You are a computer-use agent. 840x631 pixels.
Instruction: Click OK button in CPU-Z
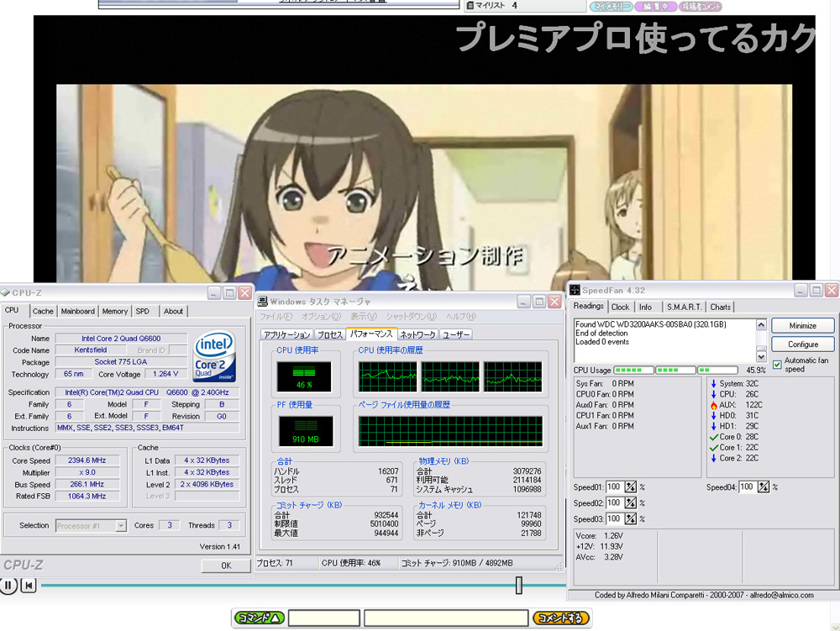226,565
